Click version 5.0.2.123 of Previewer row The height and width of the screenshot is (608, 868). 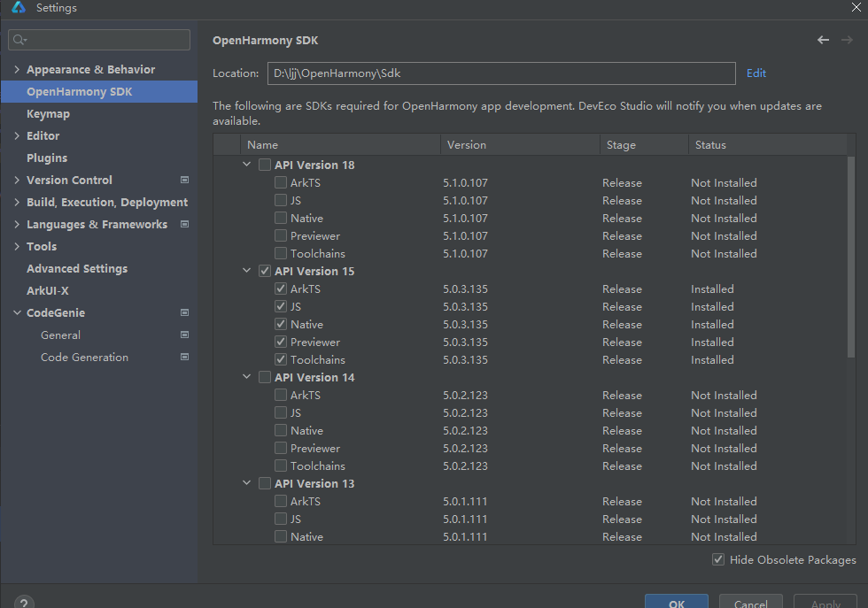coord(466,448)
